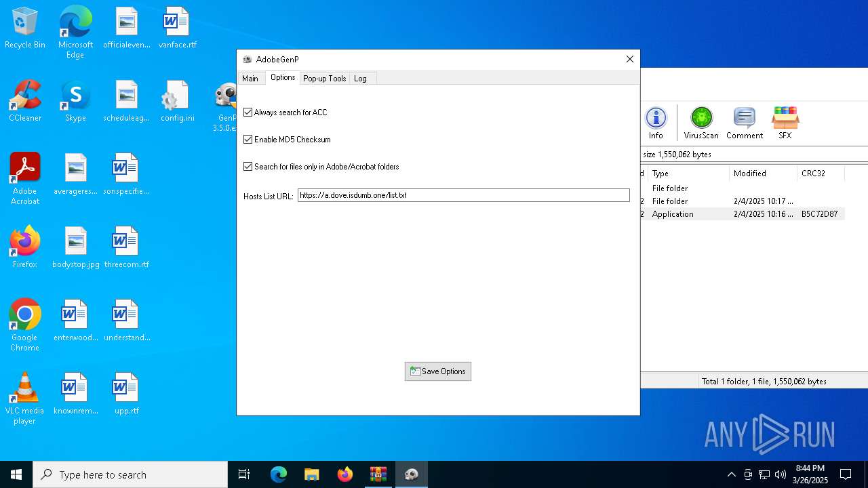Open the notification center
Viewport: 868px width, 488px height.
tap(846, 474)
